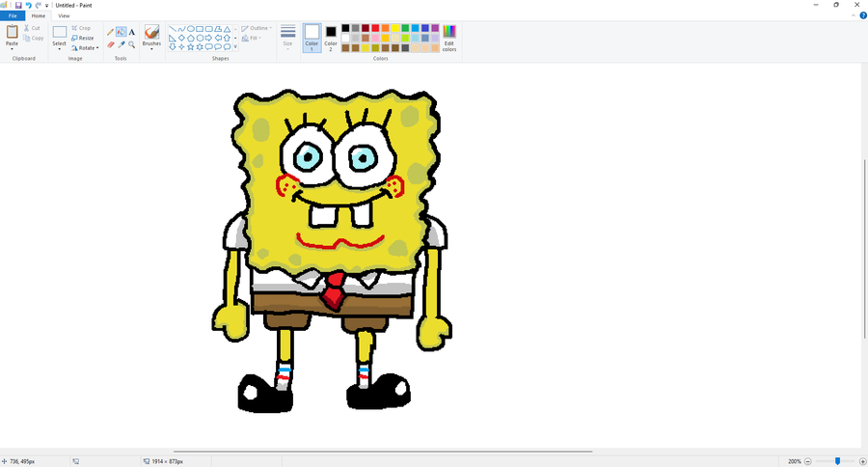
Task: Click the Copy button
Action: pos(33,39)
